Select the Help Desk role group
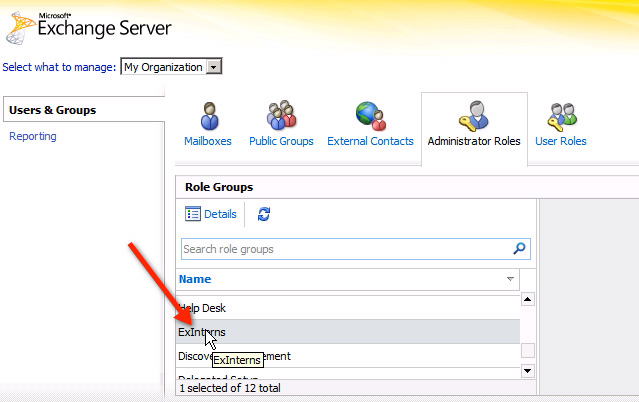639x402 pixels. click(x=201, y=308)
